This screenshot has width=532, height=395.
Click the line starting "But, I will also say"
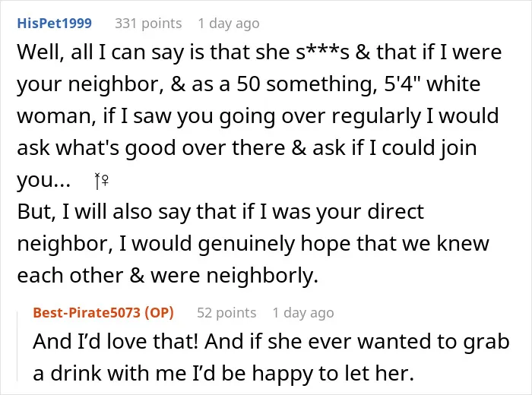220,213
